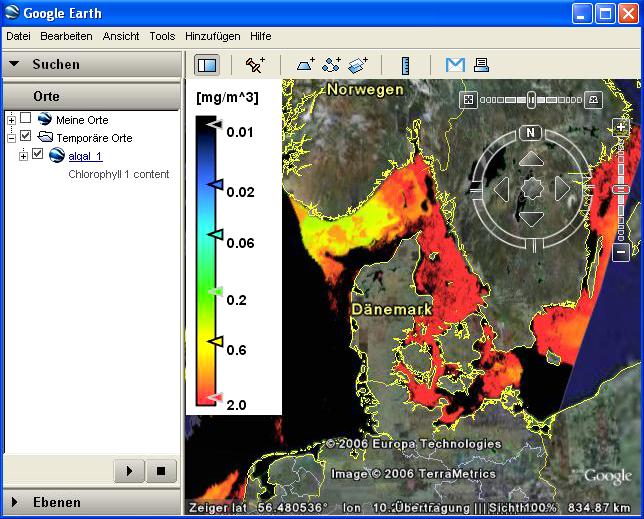Click the add image overlay icon
644x519 pixels.
click(x=358, y=65)
